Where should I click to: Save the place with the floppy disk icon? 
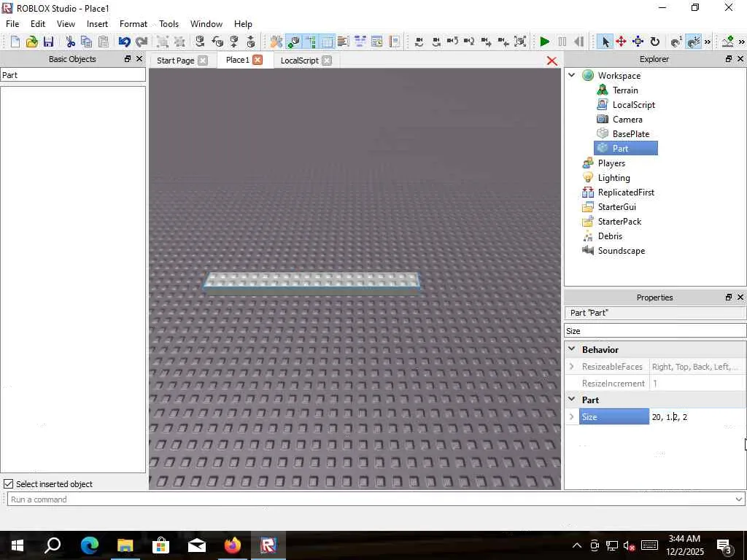(48, 42)
